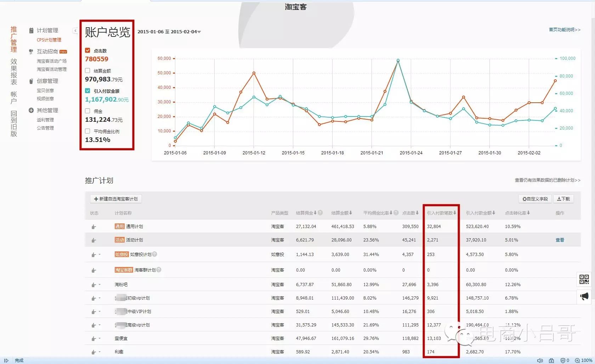Open 淘宝客活动管理 menu item
Screen dimensions: 595x364
click(x=52, y=69)
